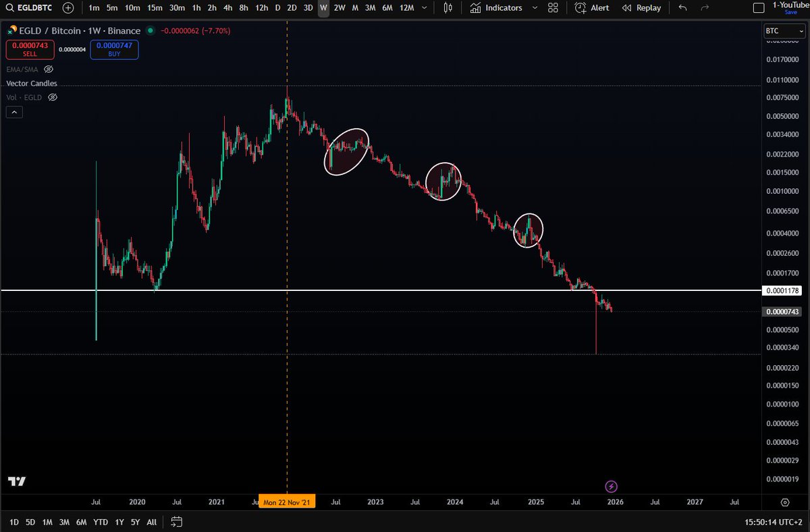
Task: Open the Go to date calendar icon
Action: (177, 522)
